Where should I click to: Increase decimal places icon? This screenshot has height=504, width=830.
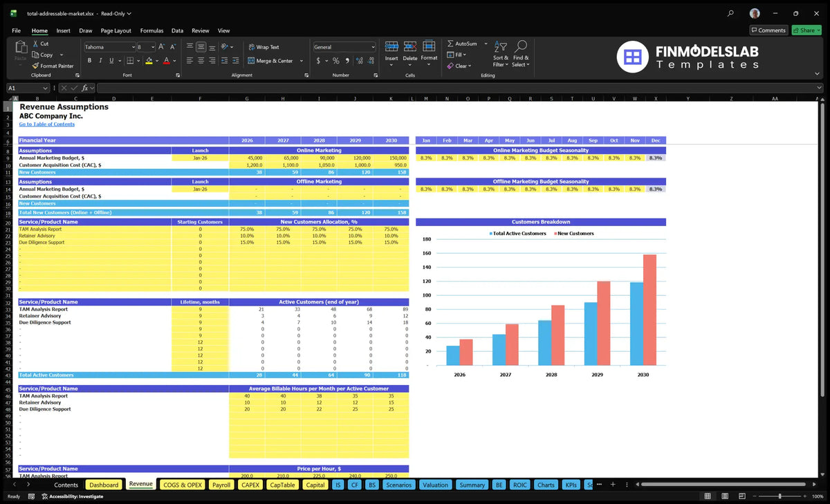(x=360, y=61)
